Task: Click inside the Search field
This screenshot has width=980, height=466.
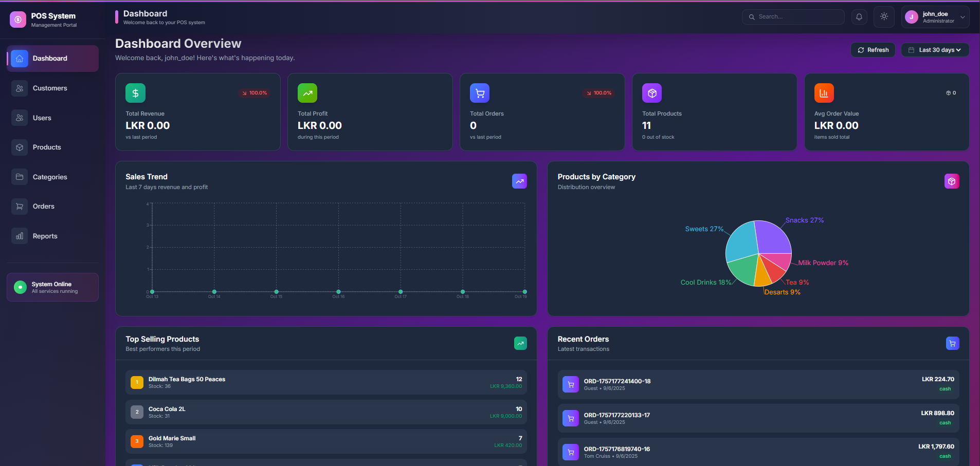Action: [x=792, y=16]
